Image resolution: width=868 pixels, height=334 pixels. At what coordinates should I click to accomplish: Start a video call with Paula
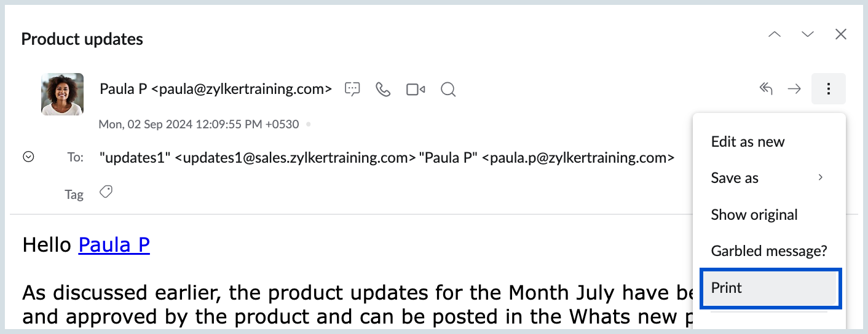[416, 90]
